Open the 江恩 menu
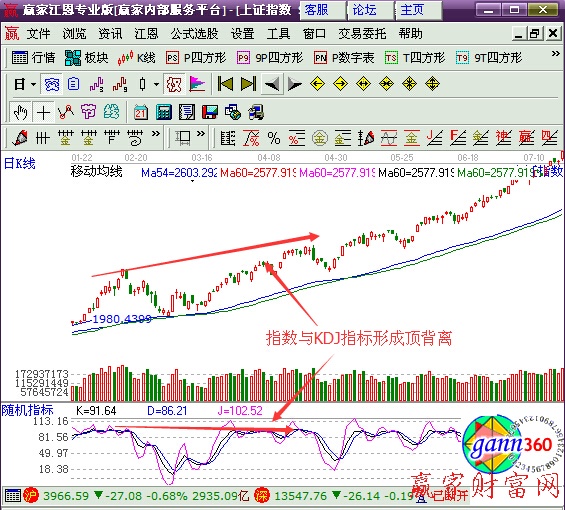Viewport: 565px width, 510px height. pos(146,34)
